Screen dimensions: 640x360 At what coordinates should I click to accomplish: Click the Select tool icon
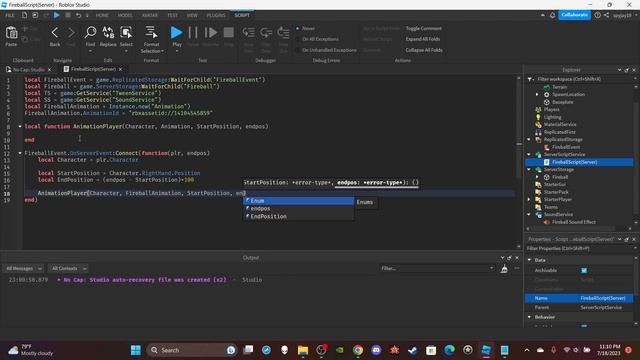pos(126,33)
